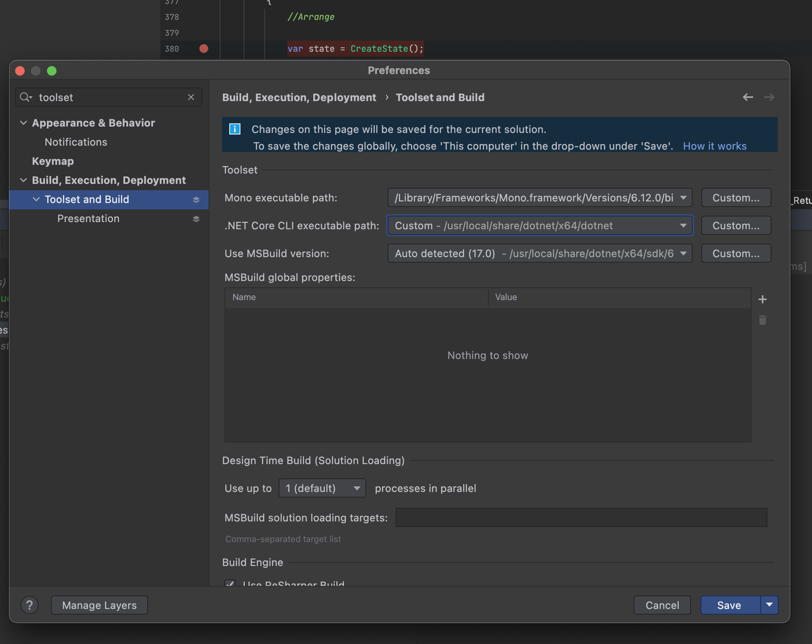Screen dimensions: 812x644
Task: Click Custom button for MSBuild version
Action: tap(736, 253)
